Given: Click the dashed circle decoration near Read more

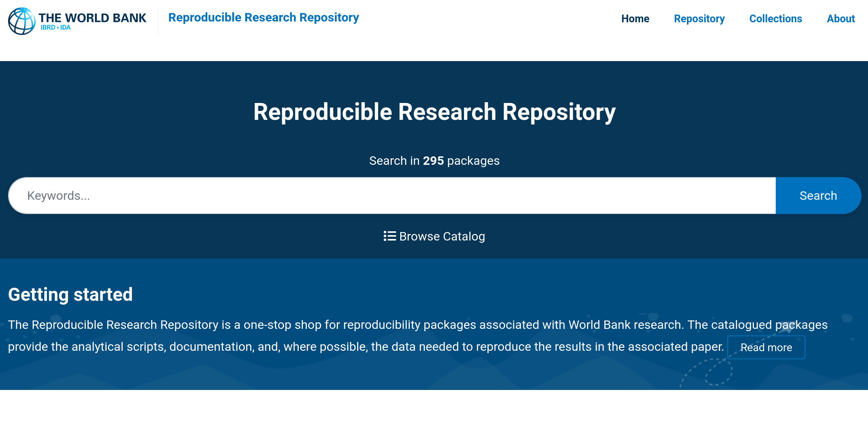Looking at the screenshot, I should [718, 372].
